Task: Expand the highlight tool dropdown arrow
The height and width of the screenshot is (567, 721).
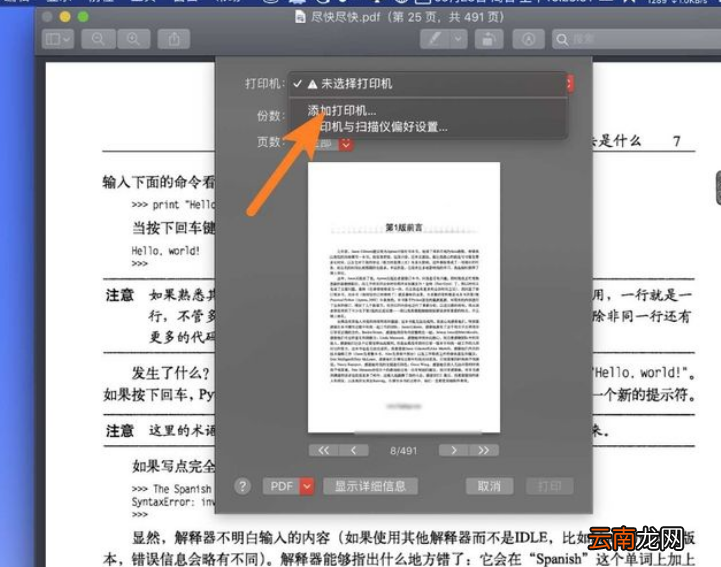Action: click(458, 39)
